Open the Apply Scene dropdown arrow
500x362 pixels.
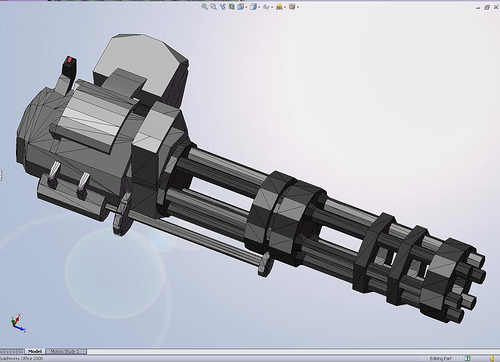[x=285, y=7]
